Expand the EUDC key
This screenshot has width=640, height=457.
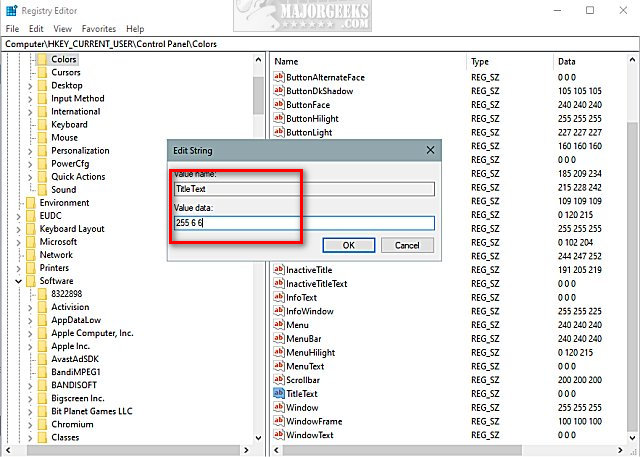[18, 216]
